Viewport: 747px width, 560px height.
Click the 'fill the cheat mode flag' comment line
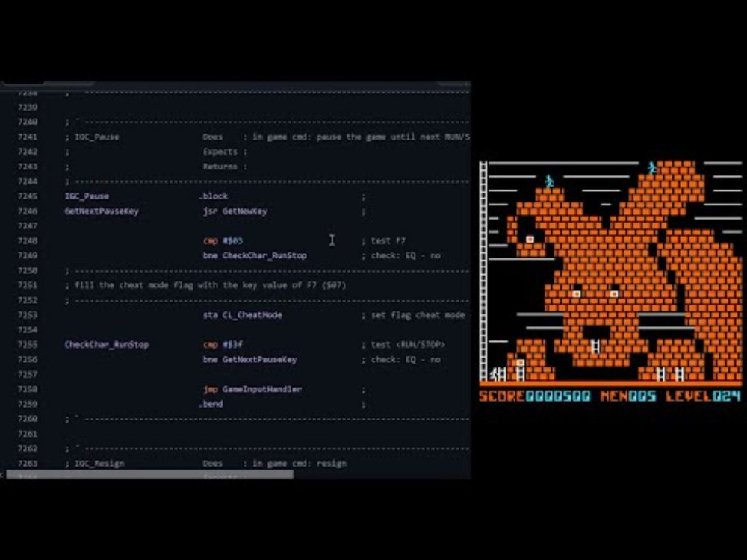(205, 285)
